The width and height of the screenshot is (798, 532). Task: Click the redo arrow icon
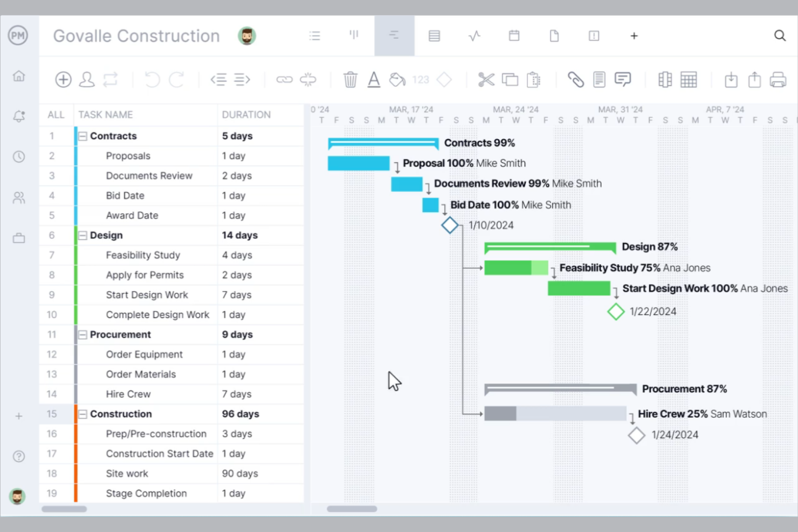[176, 80]
